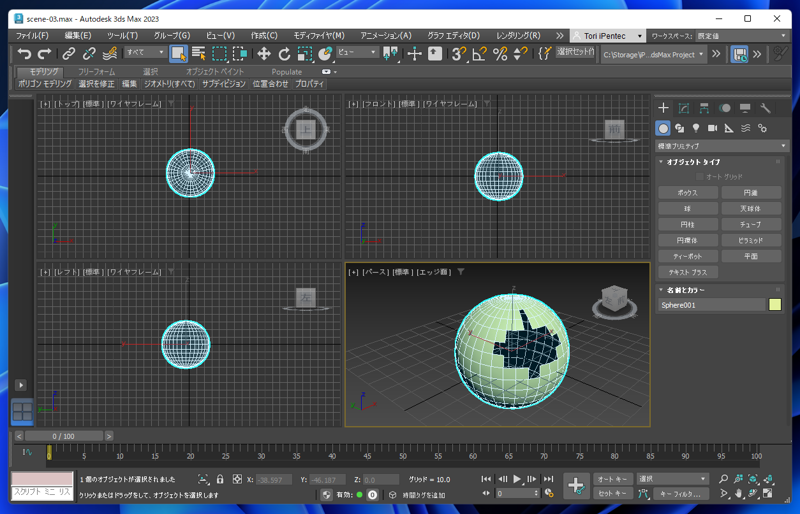Create a ボックス primitive
The width and height of the screenshot is (800, 514).
688,192
